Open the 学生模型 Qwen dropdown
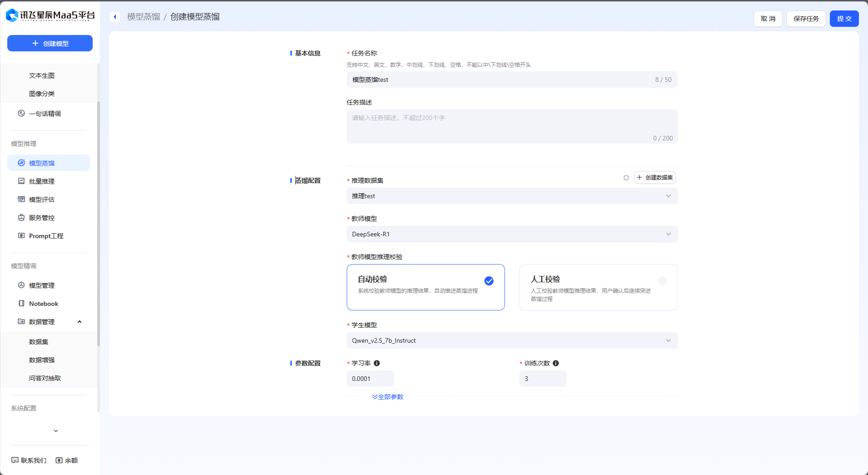The height and width of the screenshot is (475, 868). coord(512,340)
